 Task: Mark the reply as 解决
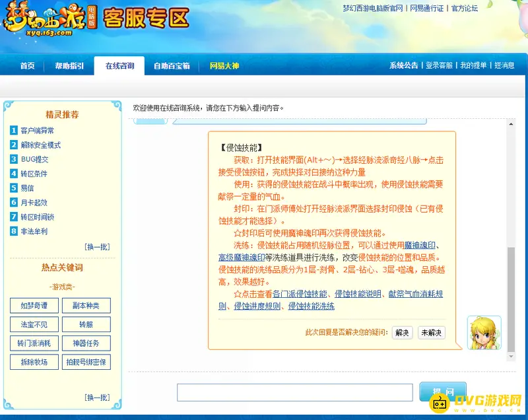click(x=402, y=333)
